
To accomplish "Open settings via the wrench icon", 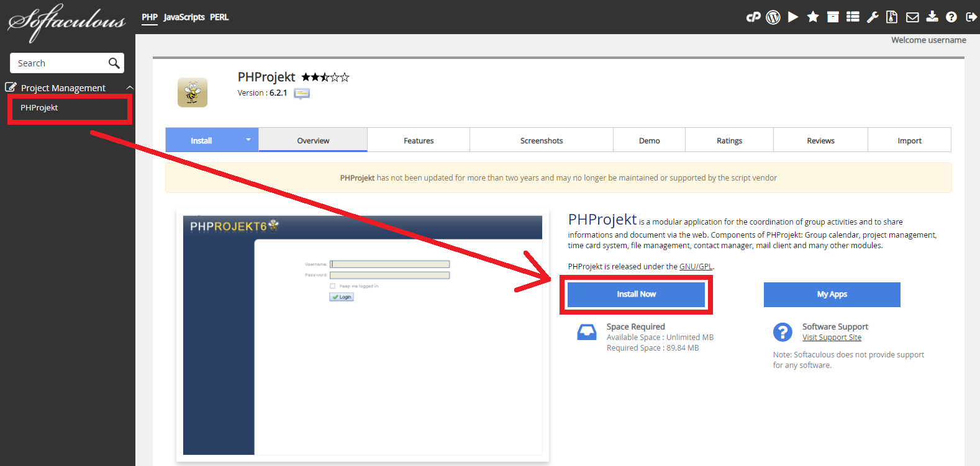I will click(873, 17).
